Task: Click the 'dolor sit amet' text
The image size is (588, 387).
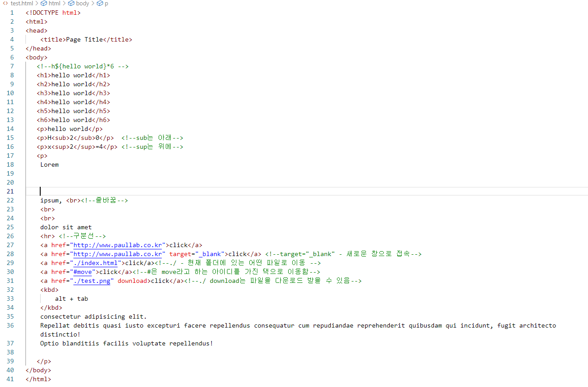Action: 66,227
